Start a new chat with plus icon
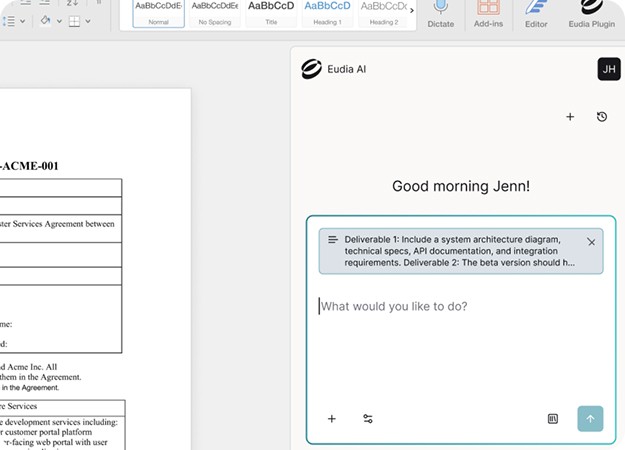Viewport: 625px width, 450px height. coord(570,117)
